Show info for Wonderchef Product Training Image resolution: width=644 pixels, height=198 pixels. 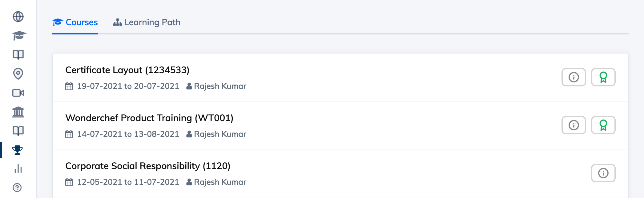tap(574, 125)
